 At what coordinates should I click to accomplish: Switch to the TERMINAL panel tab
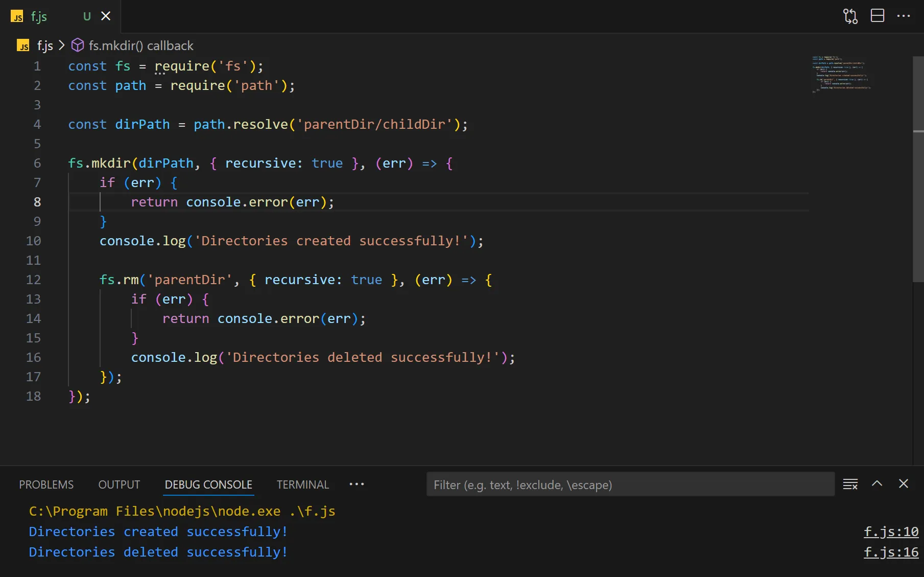pyautogui.click(x=303, y=484)
